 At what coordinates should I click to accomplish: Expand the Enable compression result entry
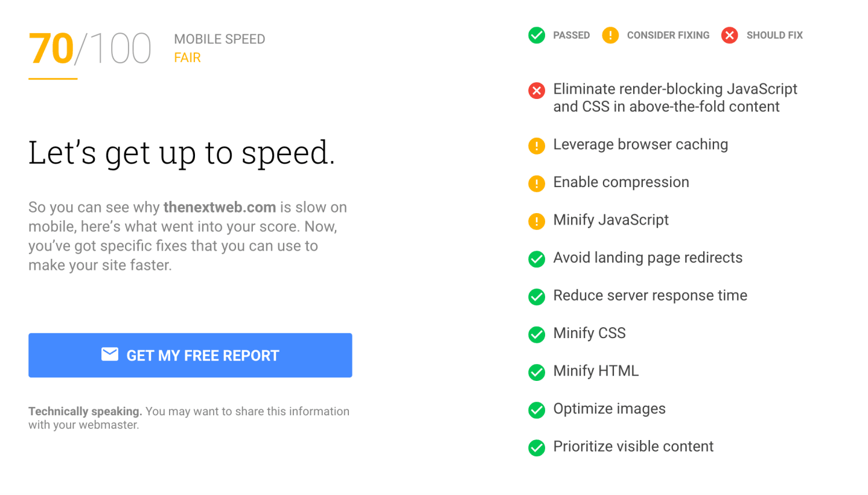click(621, 182)
